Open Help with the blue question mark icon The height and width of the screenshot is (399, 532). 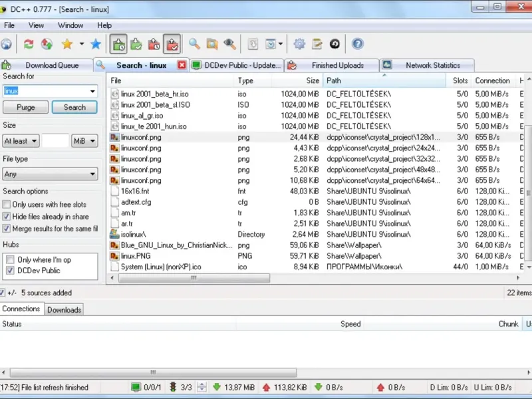click(x=358, y=44)
